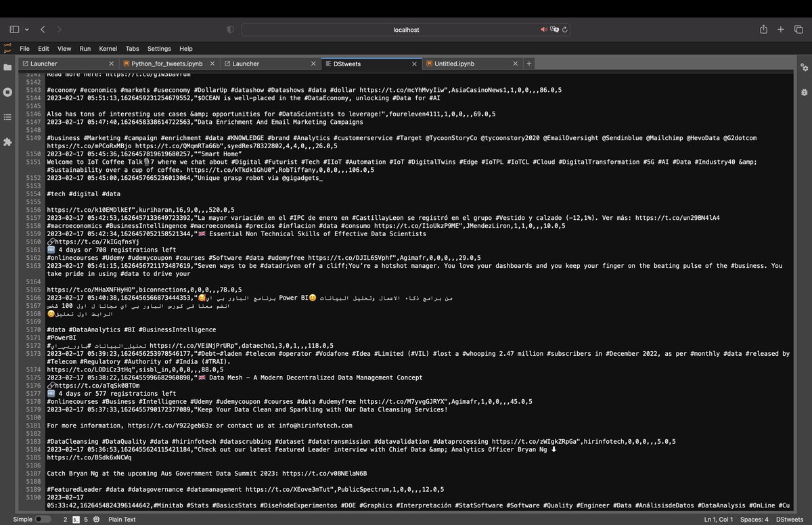Click the Safari privacy shield icon

[x=230, y=30]
